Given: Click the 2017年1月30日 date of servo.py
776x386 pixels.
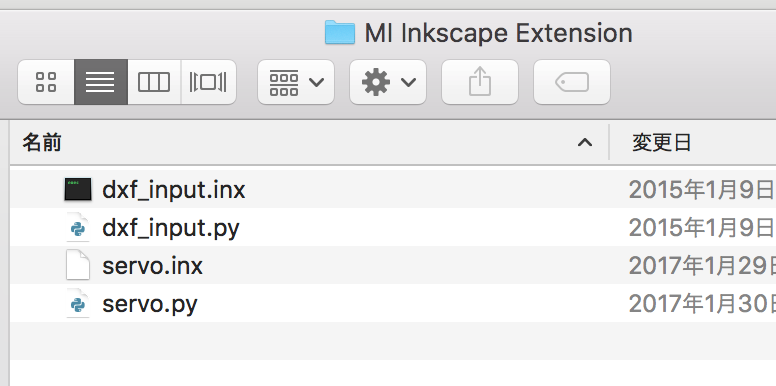Looking at the screenshot, I should click(x=702, y=304).
